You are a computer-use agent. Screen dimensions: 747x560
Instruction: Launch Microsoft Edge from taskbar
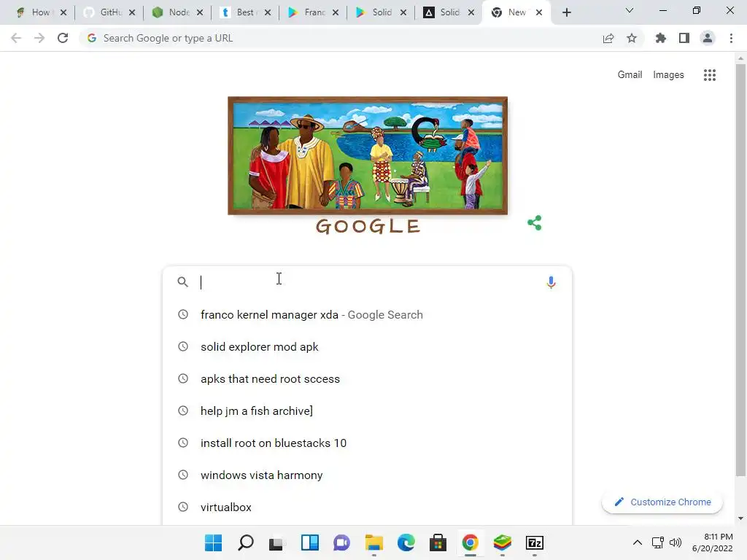406,542
